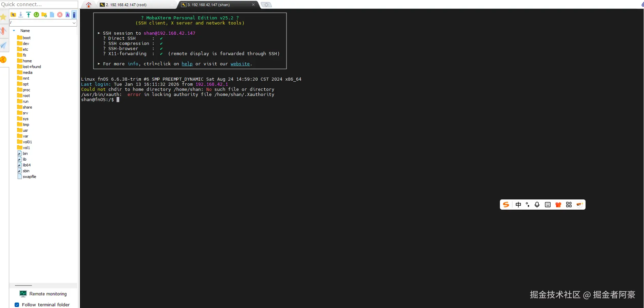Open the soft keyboard icon in IME bar
The image size is (644, 308).
pos(548,205)
